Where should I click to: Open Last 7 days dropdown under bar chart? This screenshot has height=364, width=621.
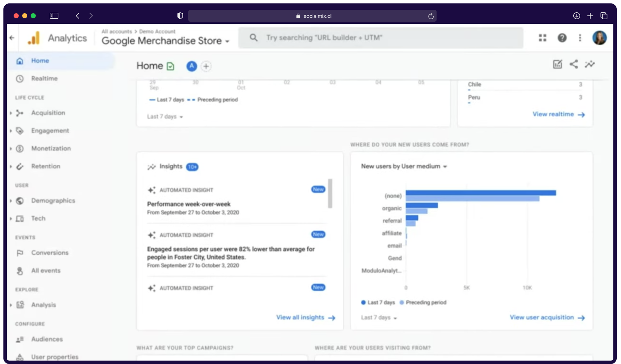coord(379,318)
